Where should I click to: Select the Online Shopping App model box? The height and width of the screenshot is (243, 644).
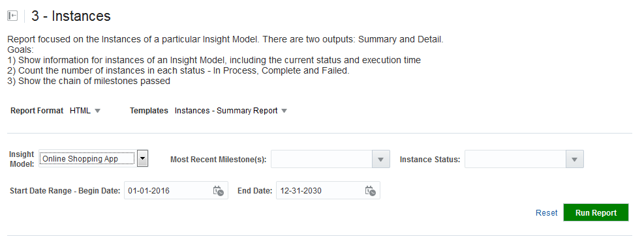coord(87,158)
